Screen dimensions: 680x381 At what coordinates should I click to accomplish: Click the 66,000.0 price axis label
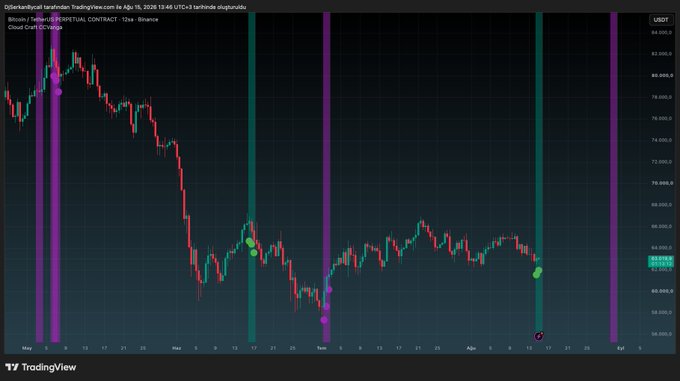click(661, 226)
